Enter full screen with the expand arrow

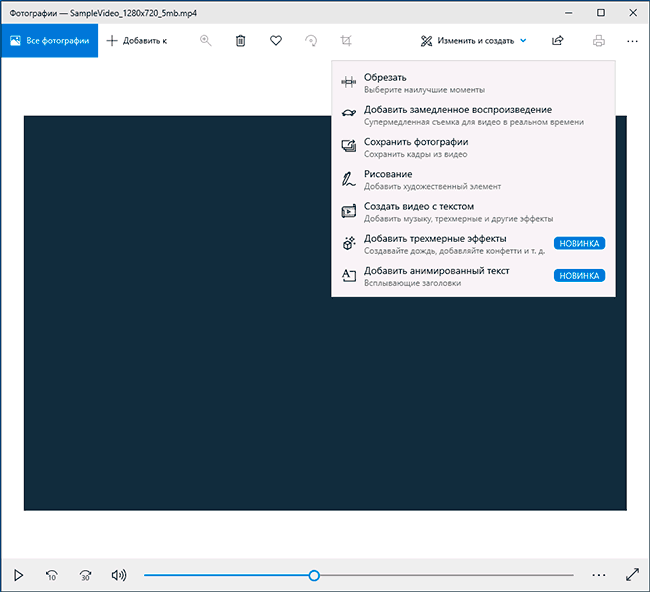pos(632,575)
